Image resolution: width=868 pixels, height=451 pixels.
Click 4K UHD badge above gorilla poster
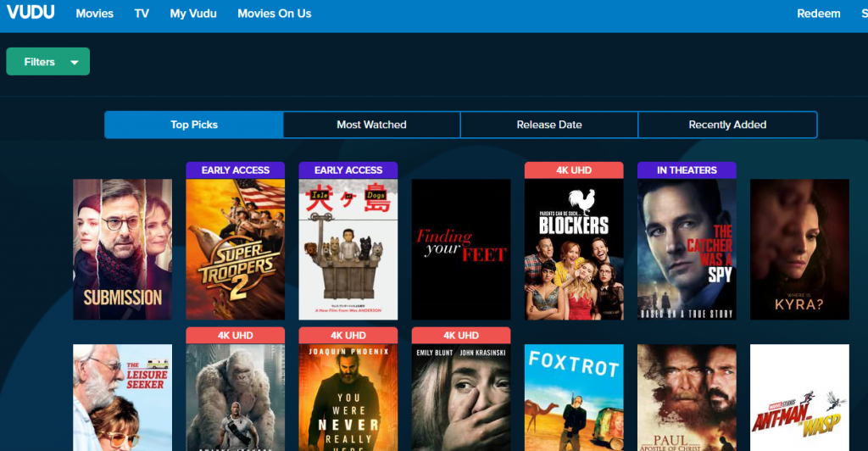click(236, 336)
